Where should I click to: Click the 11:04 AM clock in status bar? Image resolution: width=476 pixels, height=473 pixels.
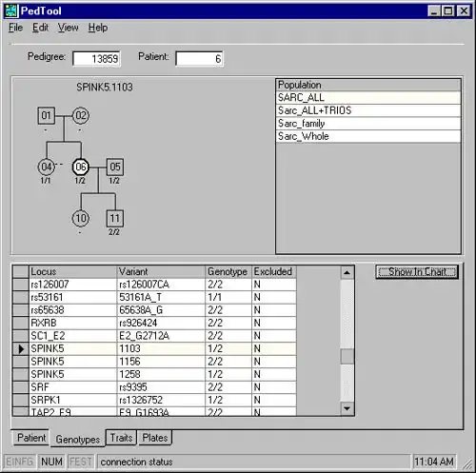434,462
